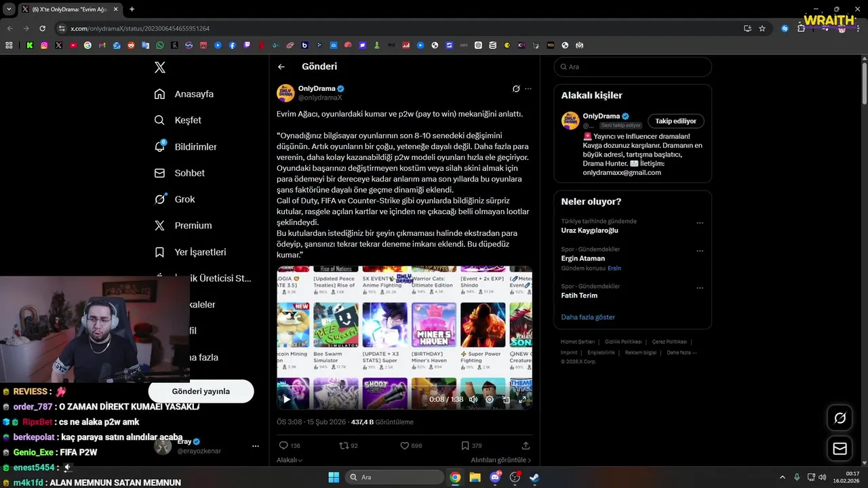Open options for Eray's reply
The height and width of the screenshot is (488, 868).
tap(256, 446)
